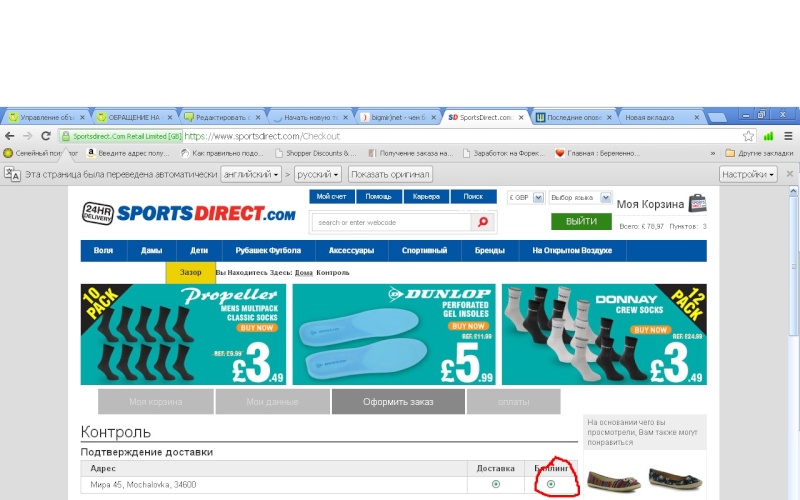Switch to the ОБРАЩЕНИЕ НА tab
800x500 pixels.
(134, 117)
